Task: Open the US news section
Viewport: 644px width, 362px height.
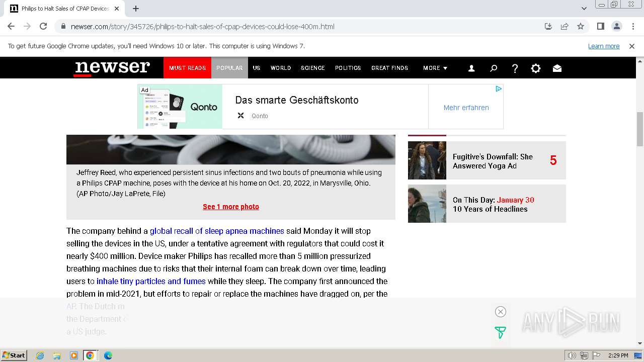Action: pyautogui.click(x=257, y=68)
